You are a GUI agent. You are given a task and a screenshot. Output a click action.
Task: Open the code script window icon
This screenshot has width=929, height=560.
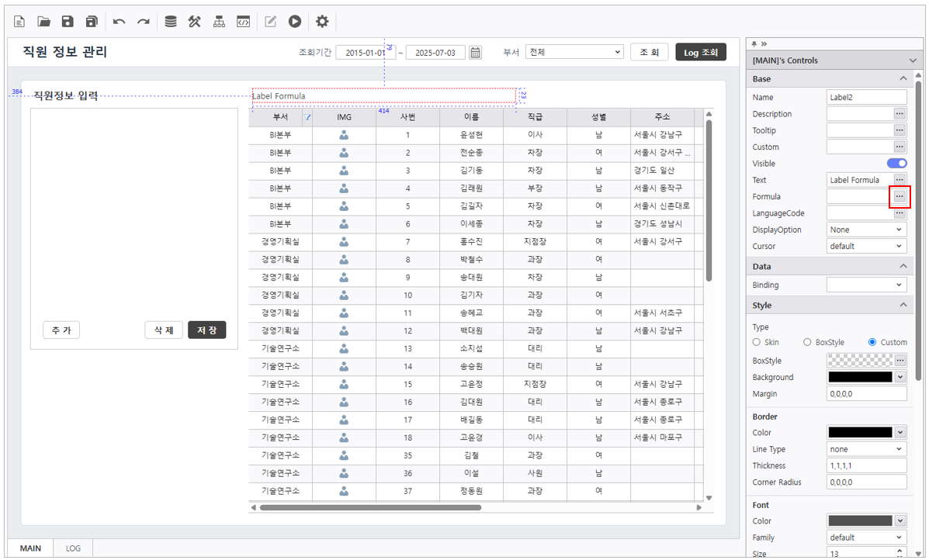coord(243,22)
